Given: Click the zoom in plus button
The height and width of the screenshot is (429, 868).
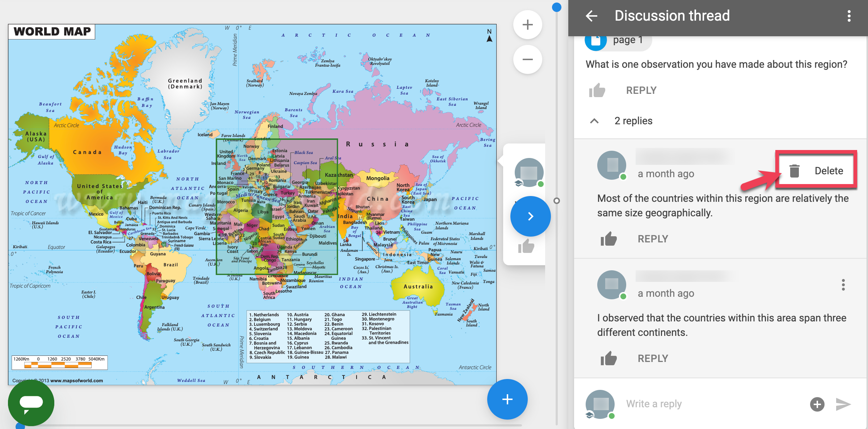Looking at the screenshot, I should point(527,25).
